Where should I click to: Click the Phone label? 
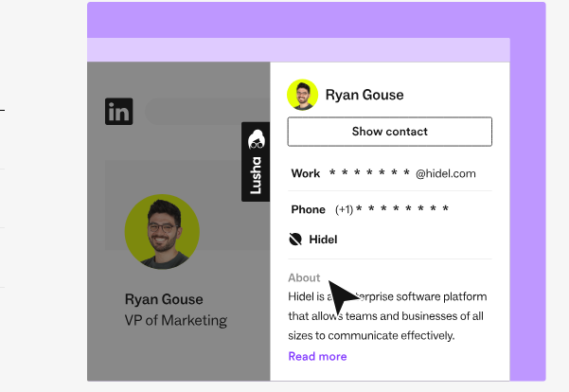coord(308,209)
